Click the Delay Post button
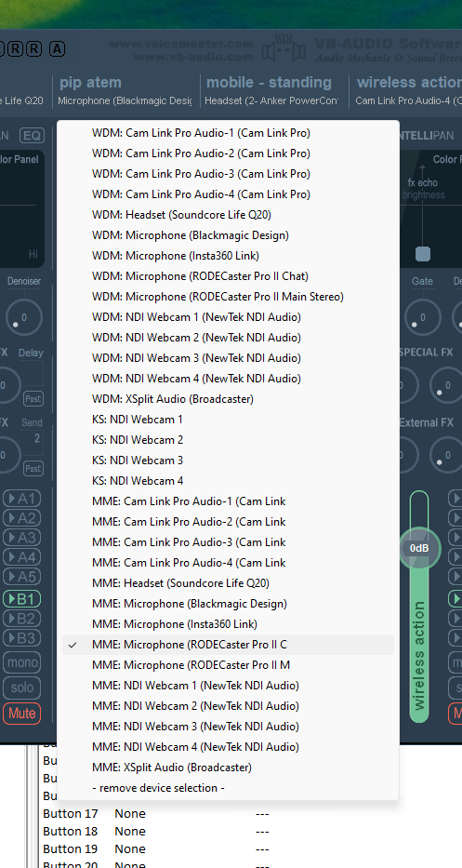The width and height of the screenshot is (462, 868). click(33, 398)
